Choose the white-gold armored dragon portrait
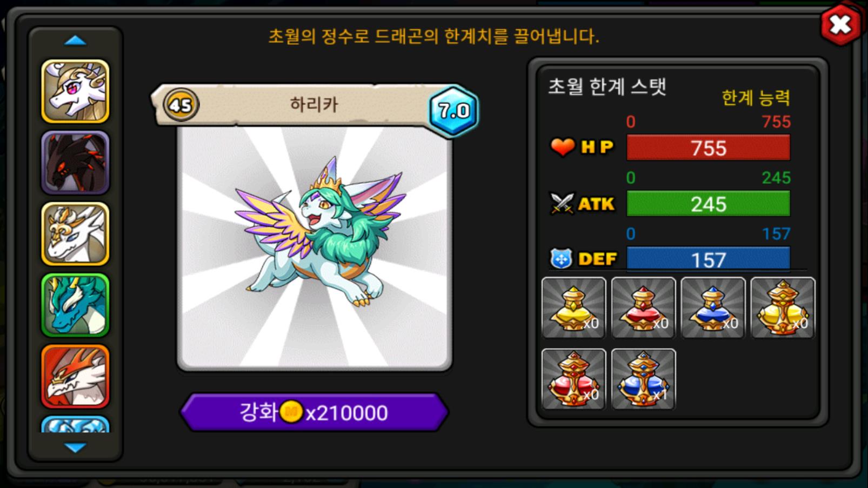The height and width of the screenshot is (488, 868). point(75,234)
